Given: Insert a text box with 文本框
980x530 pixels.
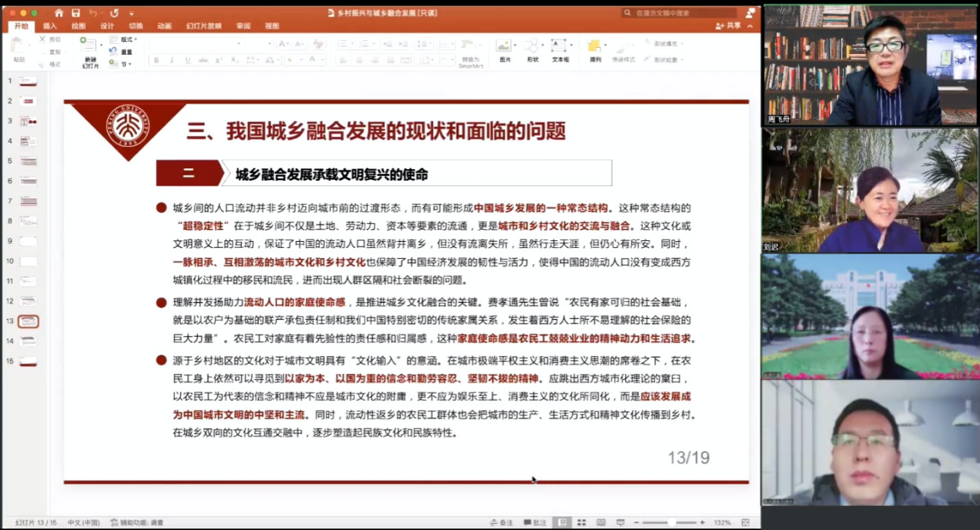Looking at the screenshot, I should [x=560, y=48].
